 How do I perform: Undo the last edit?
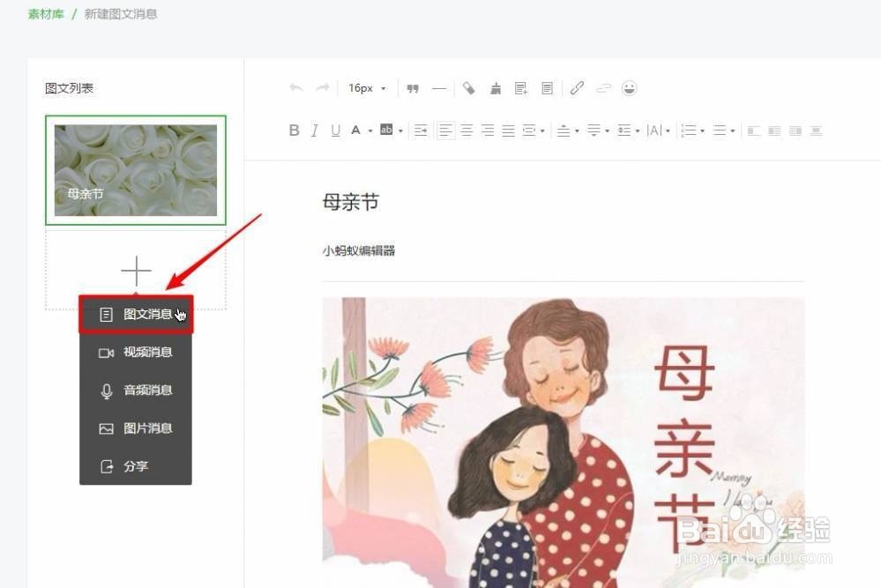296,87
